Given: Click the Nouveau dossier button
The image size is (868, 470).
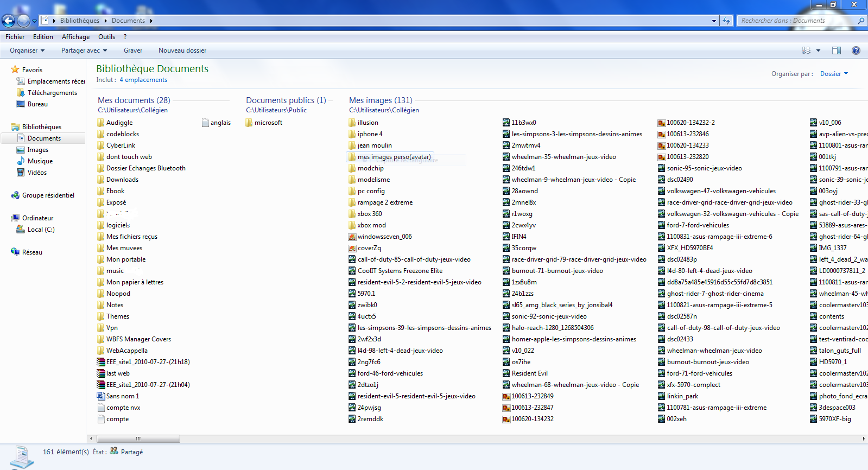Looking at the screenshot, I should 182,50.
